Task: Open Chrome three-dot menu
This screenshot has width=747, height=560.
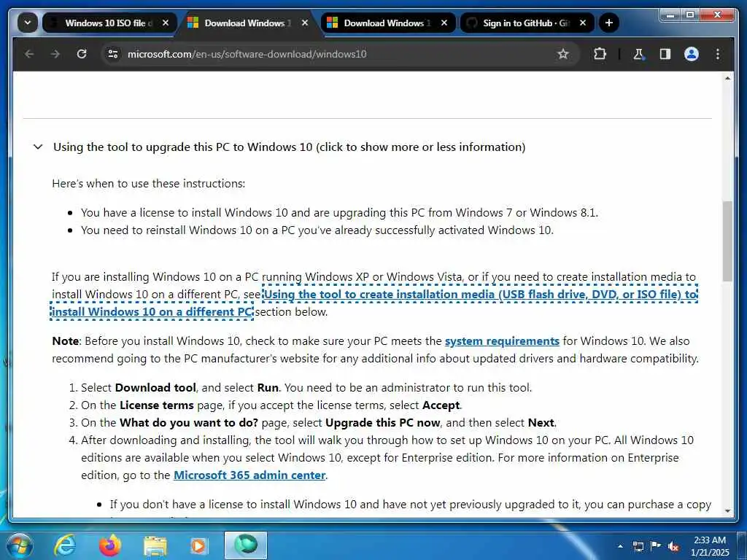Action: pyautogui.click(x=718, y=54)
